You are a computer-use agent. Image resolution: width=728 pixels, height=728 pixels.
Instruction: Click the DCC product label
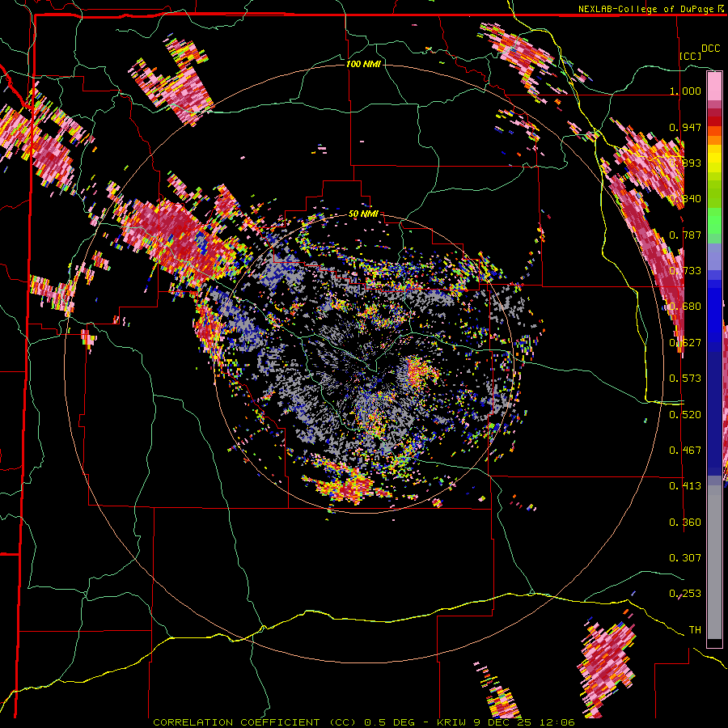pyautogui.click(x=711, y=49)
